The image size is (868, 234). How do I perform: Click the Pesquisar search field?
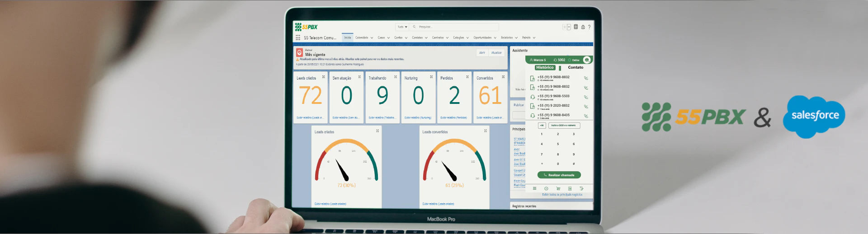tap(454, 27)
